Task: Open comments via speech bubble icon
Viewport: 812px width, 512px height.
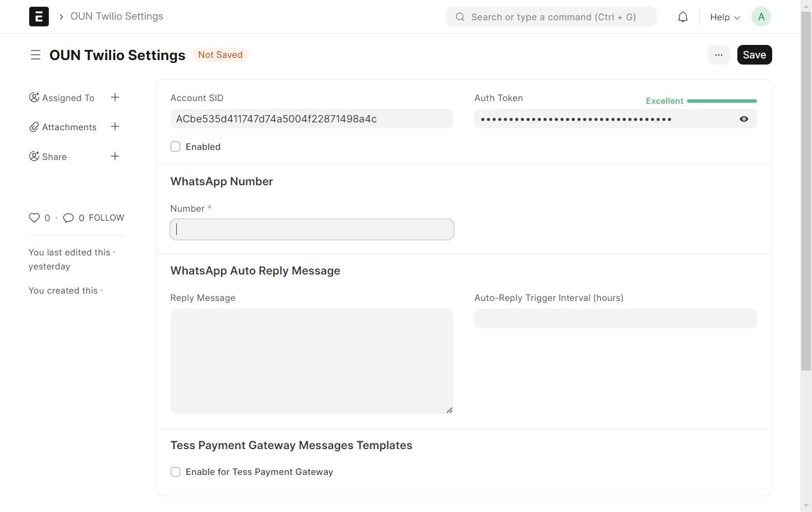Action: point(68,218)
